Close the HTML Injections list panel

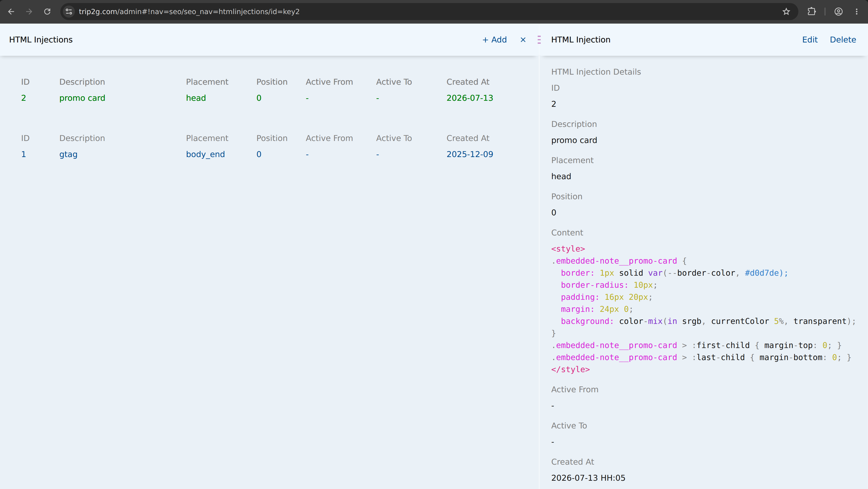pyautogui.click(x=523, y=40)
